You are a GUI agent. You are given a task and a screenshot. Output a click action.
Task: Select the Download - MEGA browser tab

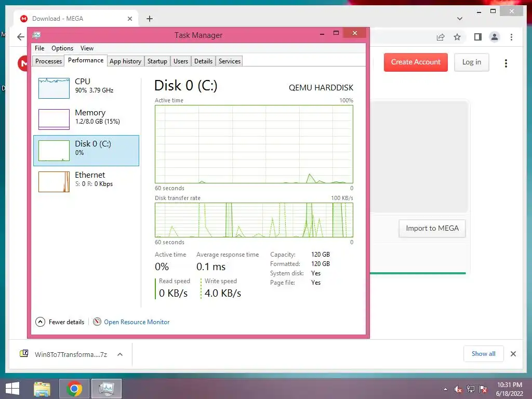coord(76,19)
